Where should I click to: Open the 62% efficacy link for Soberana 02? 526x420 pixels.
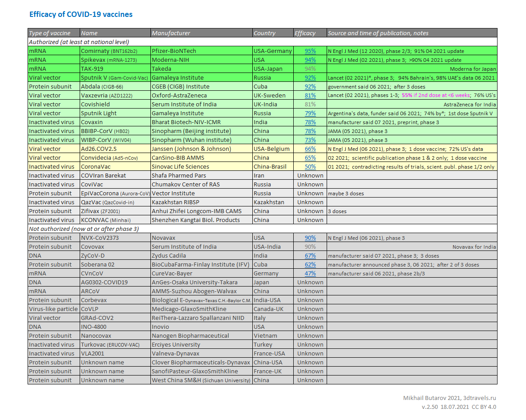[310, 264]
